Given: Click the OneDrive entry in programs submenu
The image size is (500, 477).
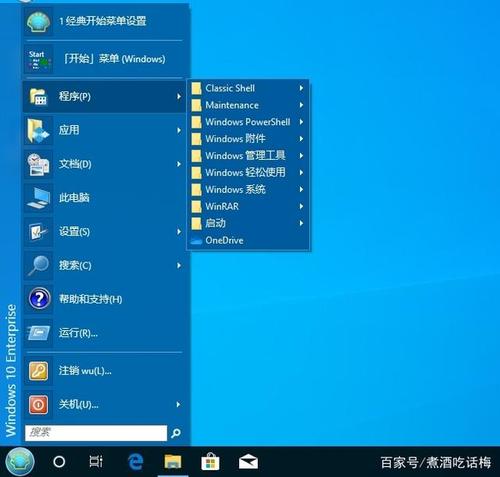Looking at the screenshot, I should point(248,241).
